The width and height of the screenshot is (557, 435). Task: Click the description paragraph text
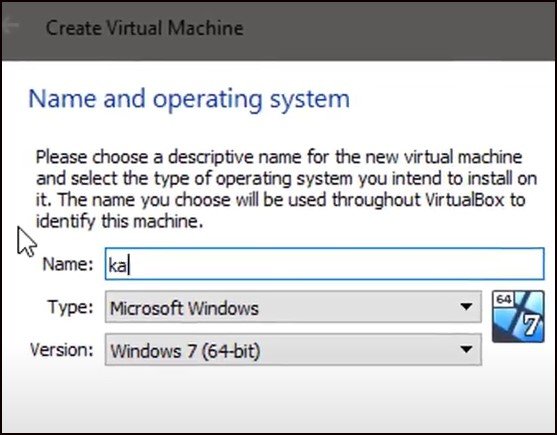tap(286, 189)
